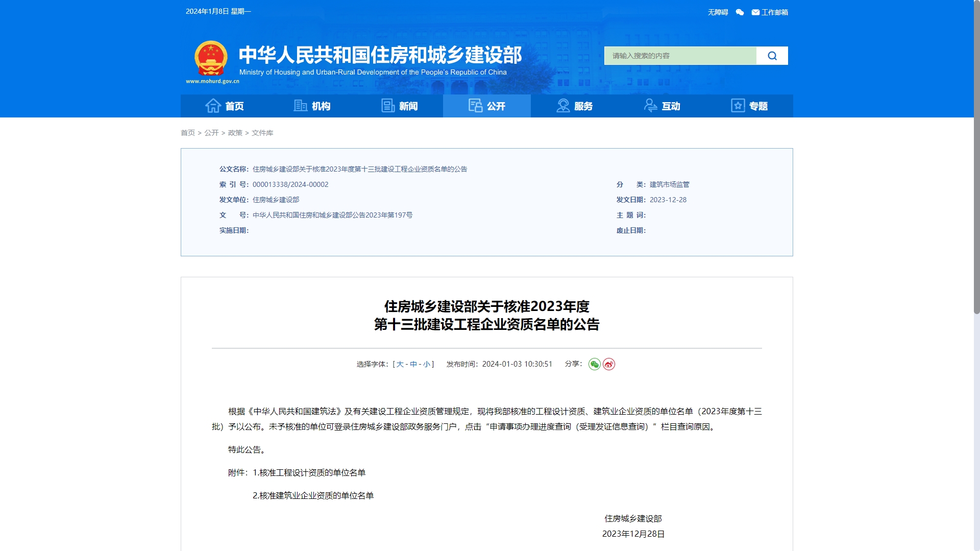Open attachment 1.核准工程设计资质的单位名单
The width and height of the screenshot is (980, 551).
point(309,473)
